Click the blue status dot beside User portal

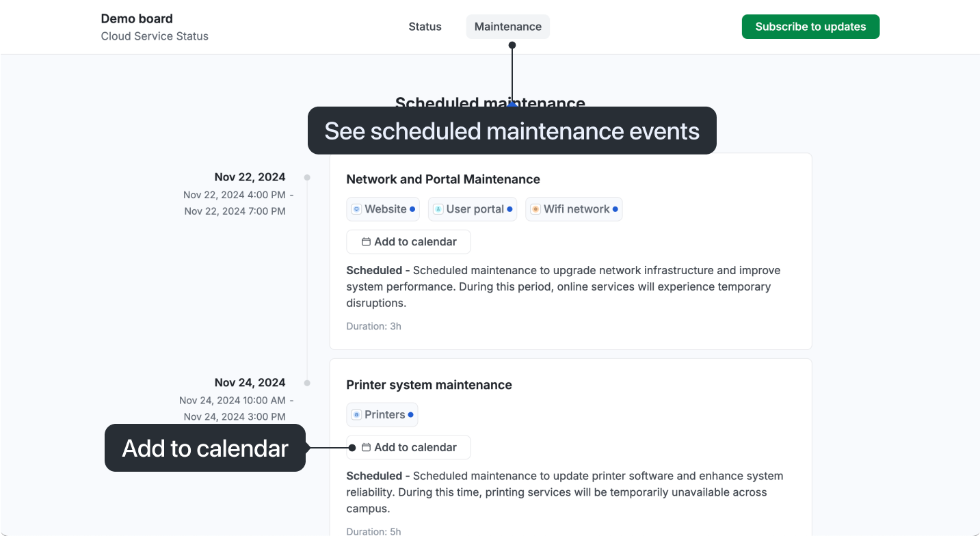coord(509,209)
